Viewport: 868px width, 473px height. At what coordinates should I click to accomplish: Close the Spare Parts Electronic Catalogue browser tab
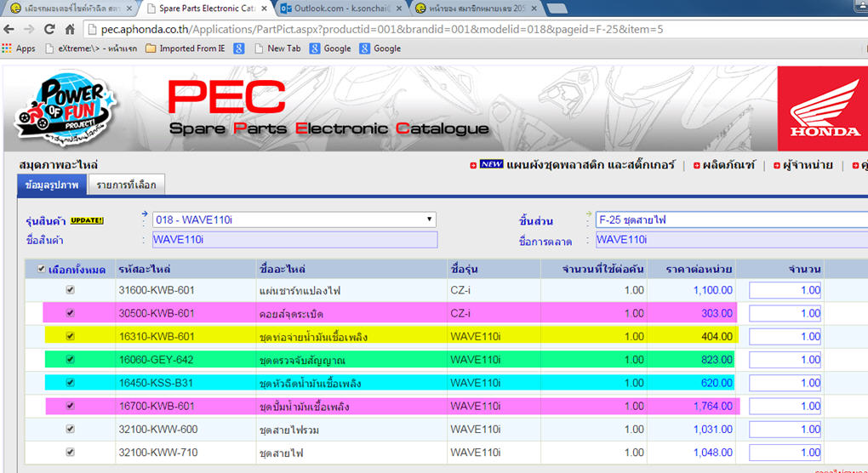point(264,9)
